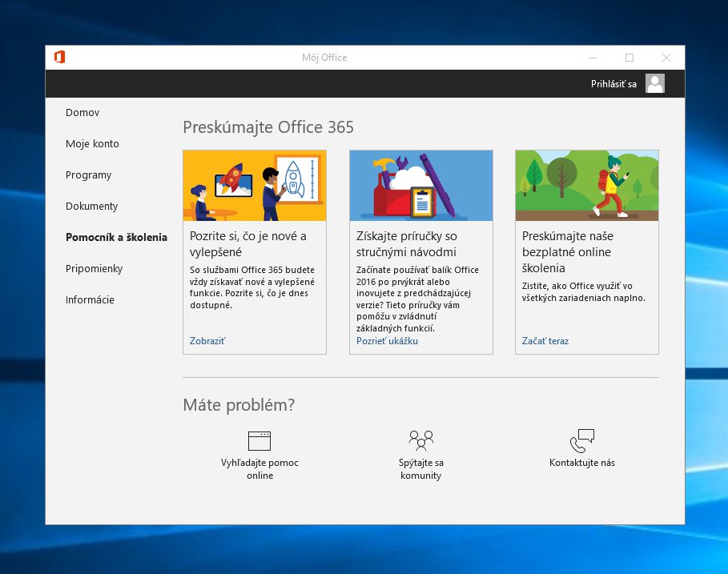Click the heading Pozrite si, čo je nové a vylepšené
Screen dimensions: 728x574
(248, 244)
